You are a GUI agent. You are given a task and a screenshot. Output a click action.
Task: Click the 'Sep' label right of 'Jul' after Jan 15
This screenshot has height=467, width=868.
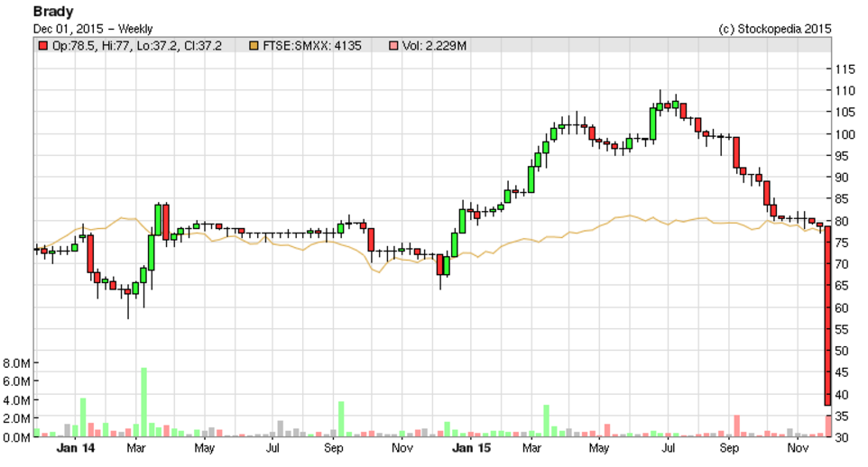(729, 448)
